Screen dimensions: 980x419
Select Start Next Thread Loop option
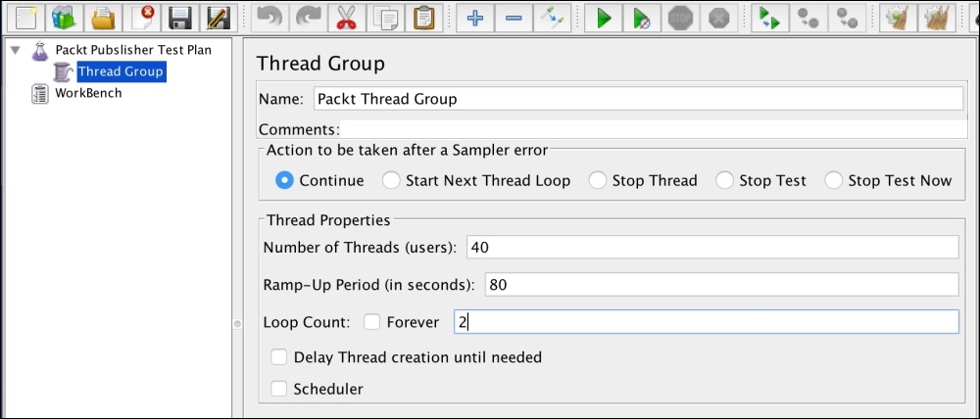391,180
